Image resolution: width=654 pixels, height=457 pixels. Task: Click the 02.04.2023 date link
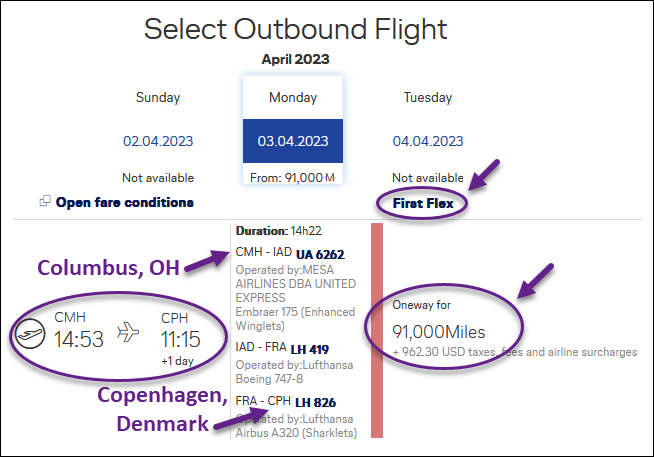[x=158, y=141]
